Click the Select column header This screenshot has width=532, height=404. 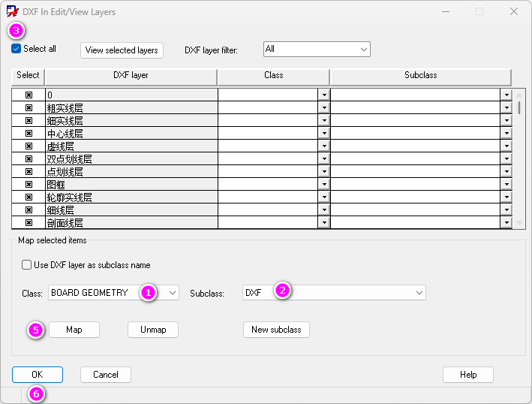[x=28, y=77]
